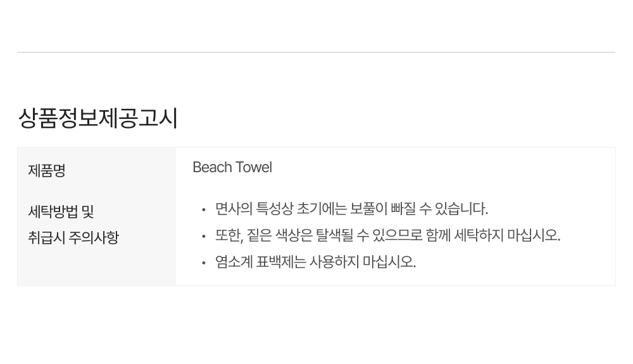633x364 pixels.
Task: Click 염소계 in the third bullet
Action: pos(233,262)
